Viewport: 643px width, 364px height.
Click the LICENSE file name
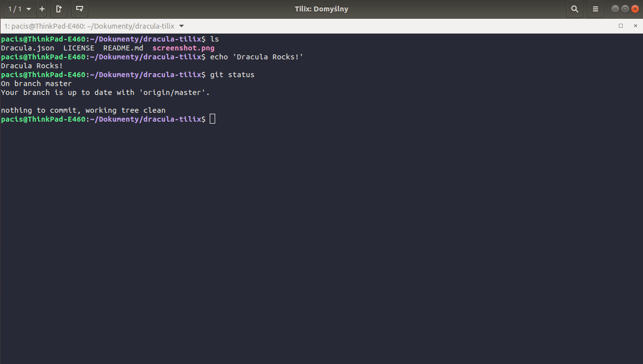[x=79, y=48]
